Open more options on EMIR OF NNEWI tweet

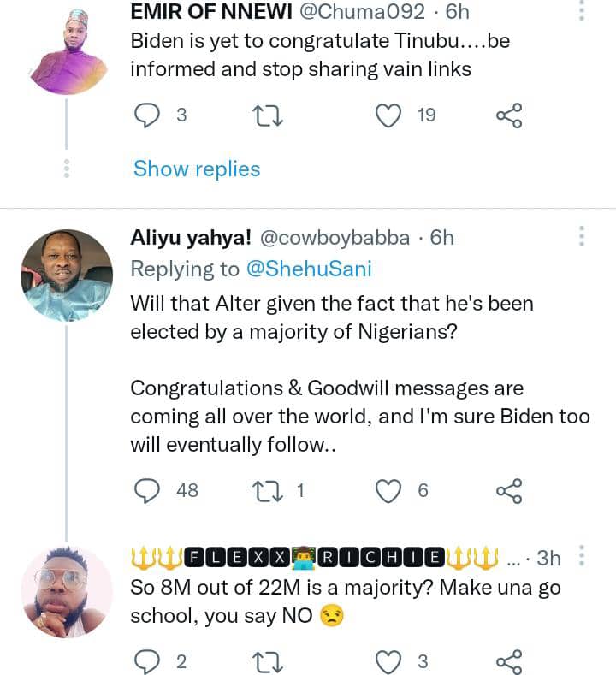[x=582, y=10]
